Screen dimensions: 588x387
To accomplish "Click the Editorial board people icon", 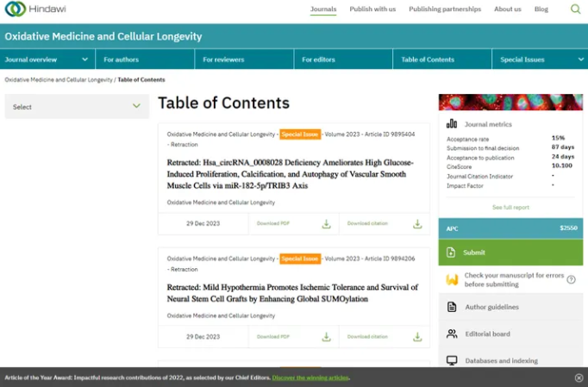I will 452,334.
